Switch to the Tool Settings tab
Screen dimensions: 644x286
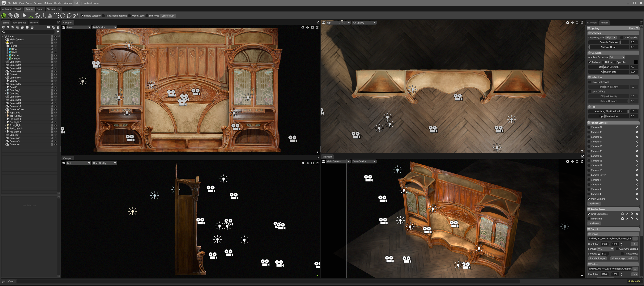pos(19,23)
